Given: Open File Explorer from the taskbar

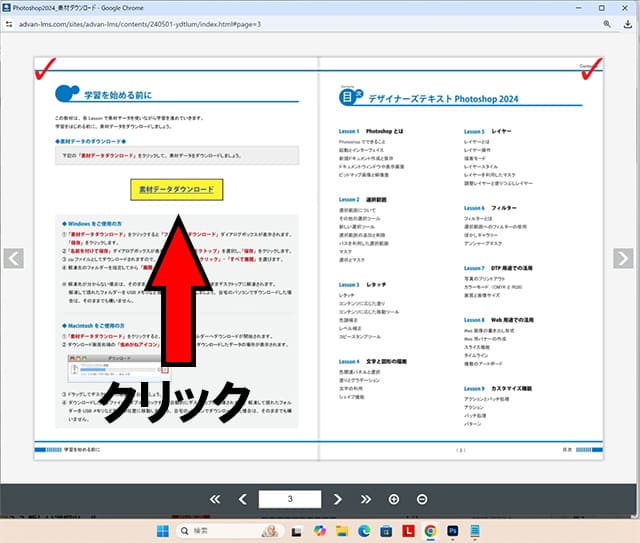Looking at the screenshot, I should [342, 531].
